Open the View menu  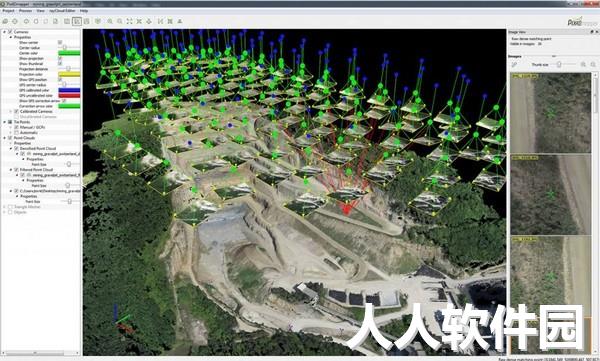click(x=41, y=11)
